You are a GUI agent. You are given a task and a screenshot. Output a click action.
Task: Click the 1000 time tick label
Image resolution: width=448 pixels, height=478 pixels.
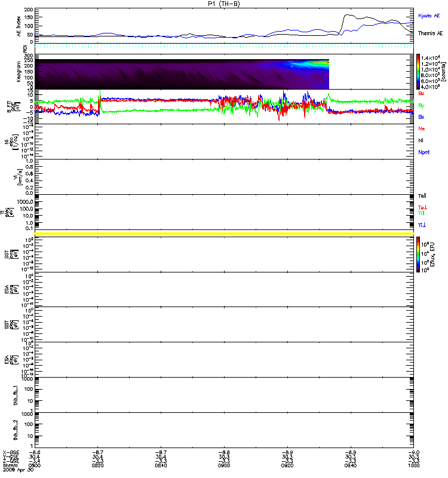tap(413, 465)
